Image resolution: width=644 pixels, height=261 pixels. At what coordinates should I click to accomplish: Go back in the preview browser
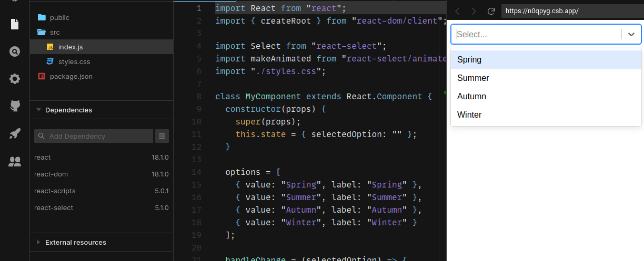click(x=457, y=11)
